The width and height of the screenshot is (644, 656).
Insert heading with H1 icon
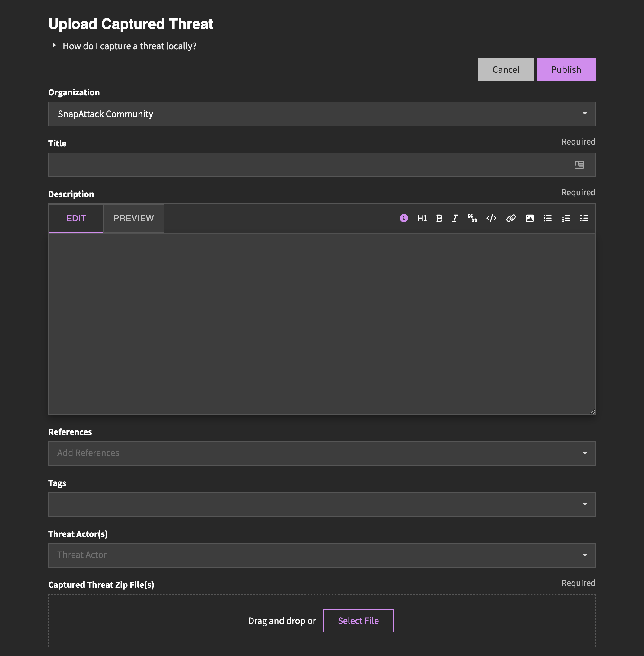coord(422,218)
